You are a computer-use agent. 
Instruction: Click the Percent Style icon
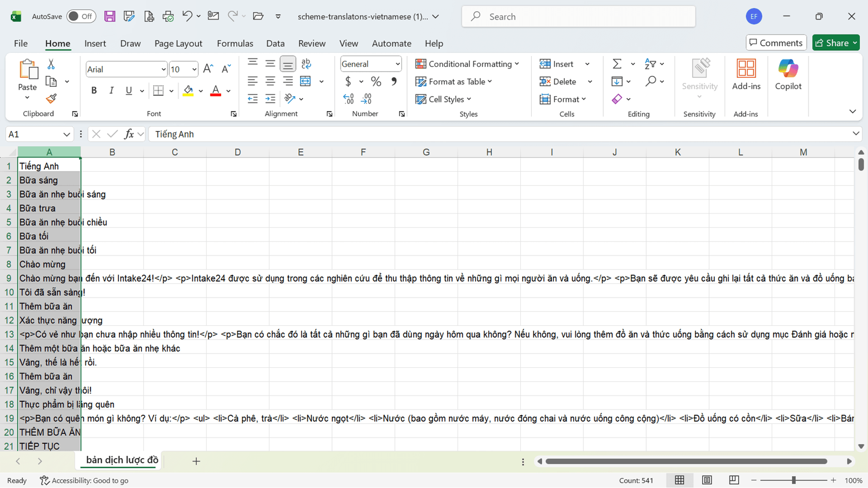pos(376,81)
